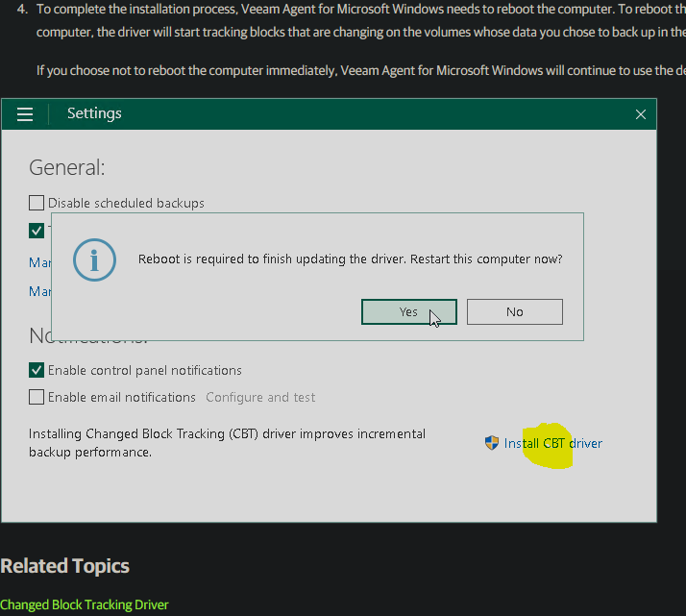Click the No button to postpone reboot

515,312
